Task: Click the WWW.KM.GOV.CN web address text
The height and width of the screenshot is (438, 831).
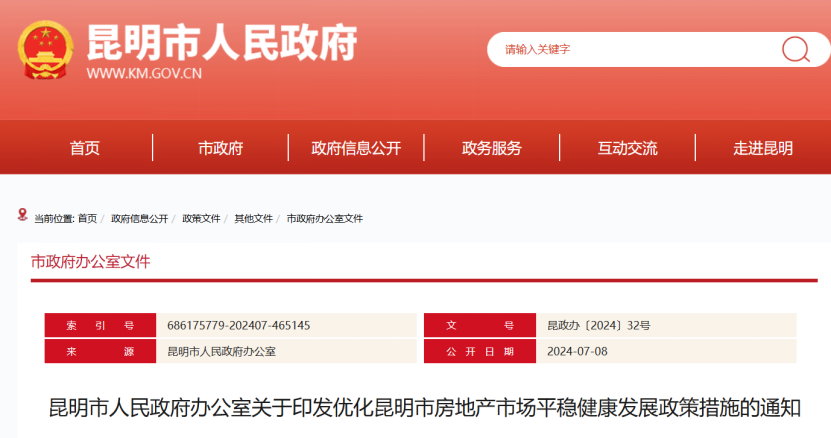Action: click(x=144, y=74)
